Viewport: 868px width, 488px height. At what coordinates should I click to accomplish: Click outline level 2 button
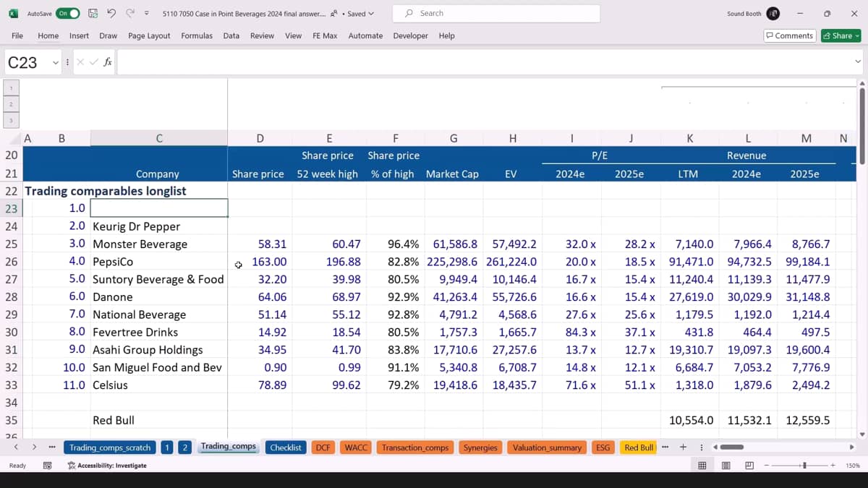[x=11, y=104]
